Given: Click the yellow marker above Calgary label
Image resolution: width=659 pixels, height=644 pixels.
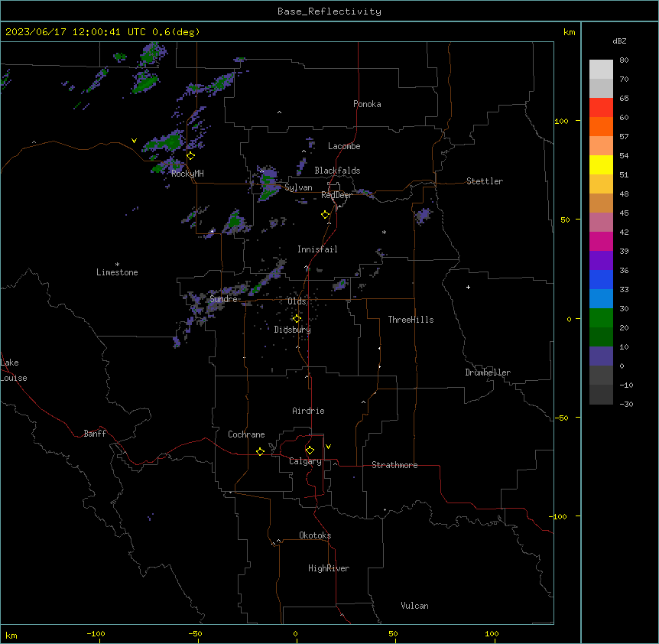Looking at the screenshot, I should point(310,450).
